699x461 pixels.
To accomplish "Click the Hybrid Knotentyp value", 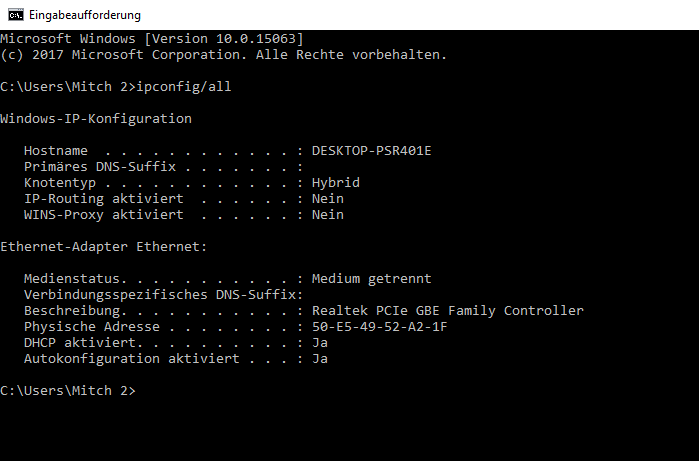I will [x=336, y=183].
